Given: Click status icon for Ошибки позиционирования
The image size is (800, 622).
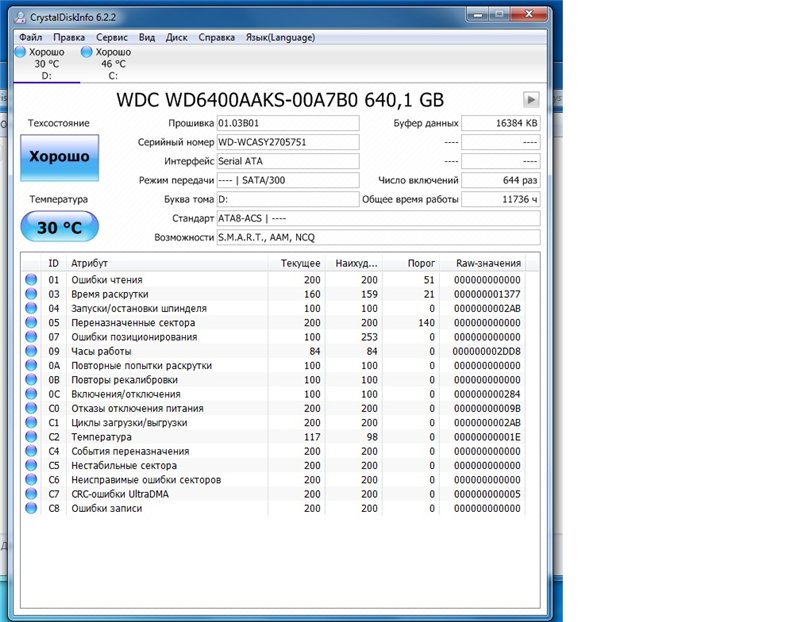Looking at the screenshot, I should [x=31, y=336].
